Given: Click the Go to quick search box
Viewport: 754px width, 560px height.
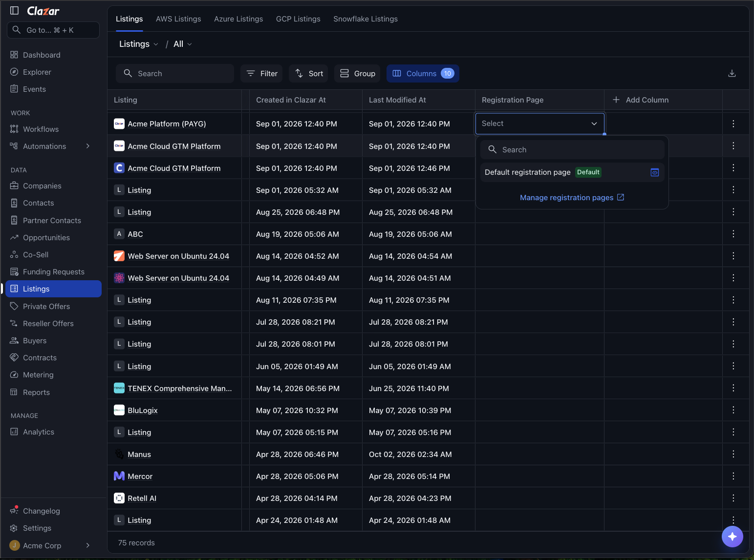Looking at the screenshot, I should [x=53, y=30].
